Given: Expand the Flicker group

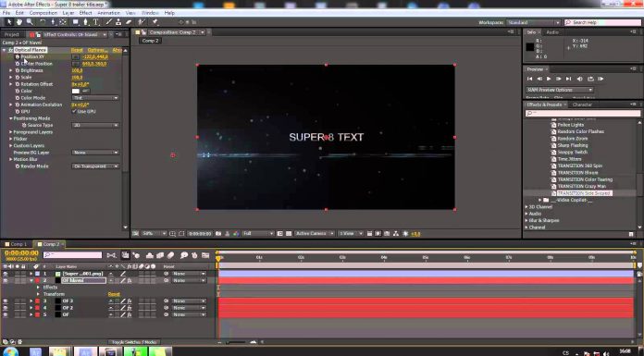Looking at the screenshot, I should click(x=11, y=139).
